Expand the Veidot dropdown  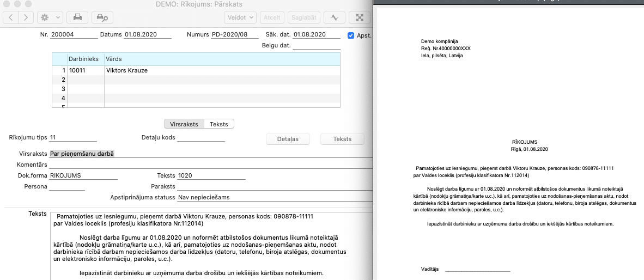point(240,17)
